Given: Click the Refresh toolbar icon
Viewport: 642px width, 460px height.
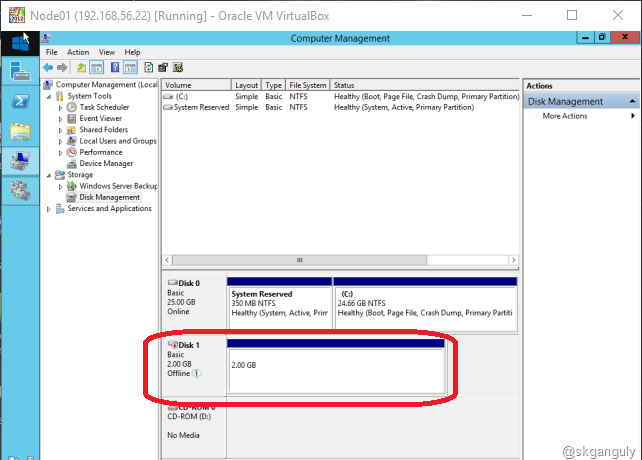Looking at the screenshot, I should pos(149,67).
